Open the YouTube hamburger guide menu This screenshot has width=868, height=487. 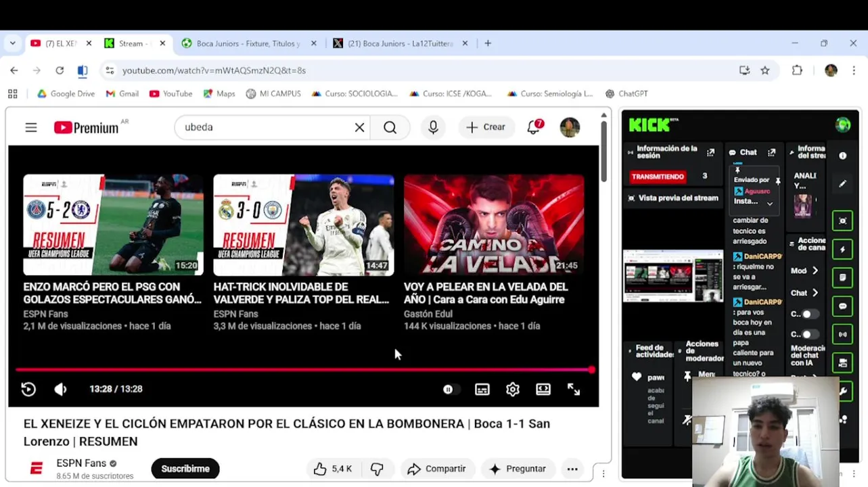pyautogui.click(x=31, y=127)
